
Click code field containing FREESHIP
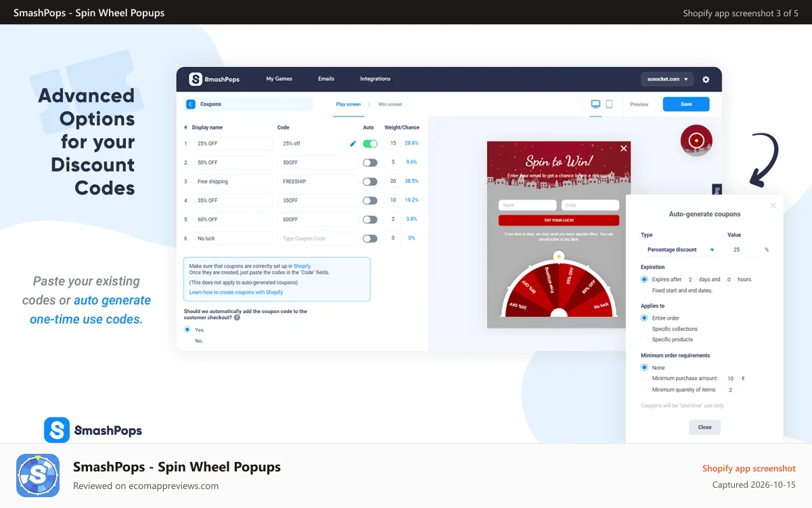tap(318, 182)
